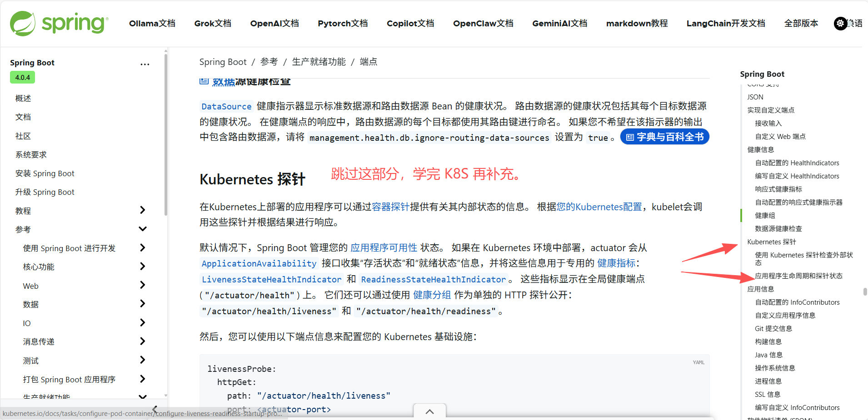Viewport: 868px width, 420px height.
Task: Jump to Git 提交信息 in the outline
Action: click(773, 329)
